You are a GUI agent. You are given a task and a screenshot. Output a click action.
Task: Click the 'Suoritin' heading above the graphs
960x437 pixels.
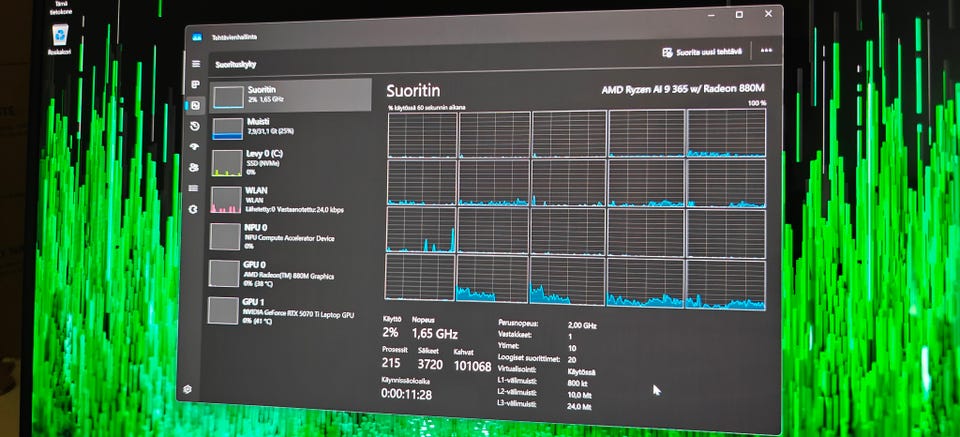[413, 91]
